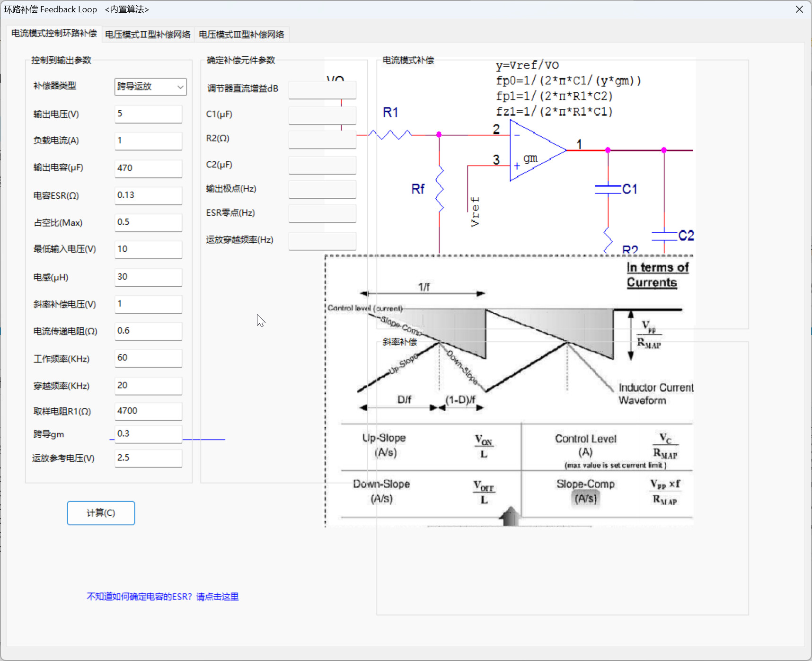
Task: Focus the 工作频率(KHz) input box
Action: 148,358
